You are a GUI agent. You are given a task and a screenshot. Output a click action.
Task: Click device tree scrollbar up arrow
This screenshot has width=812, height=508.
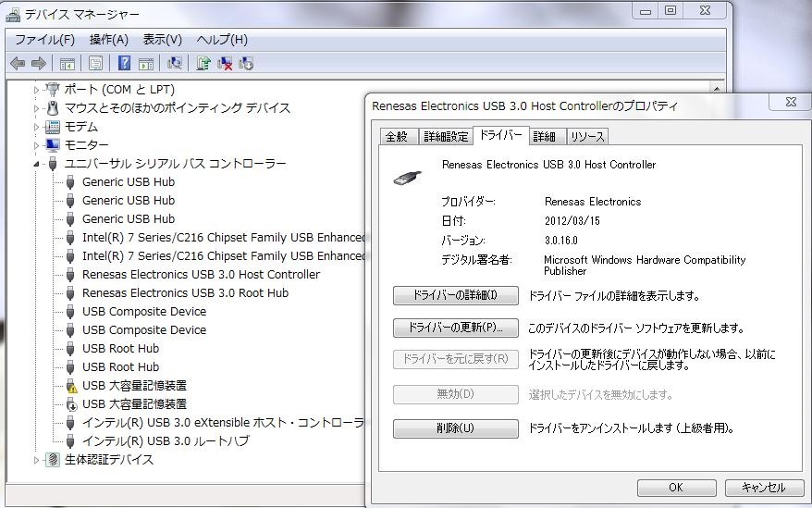coord(717,89)
